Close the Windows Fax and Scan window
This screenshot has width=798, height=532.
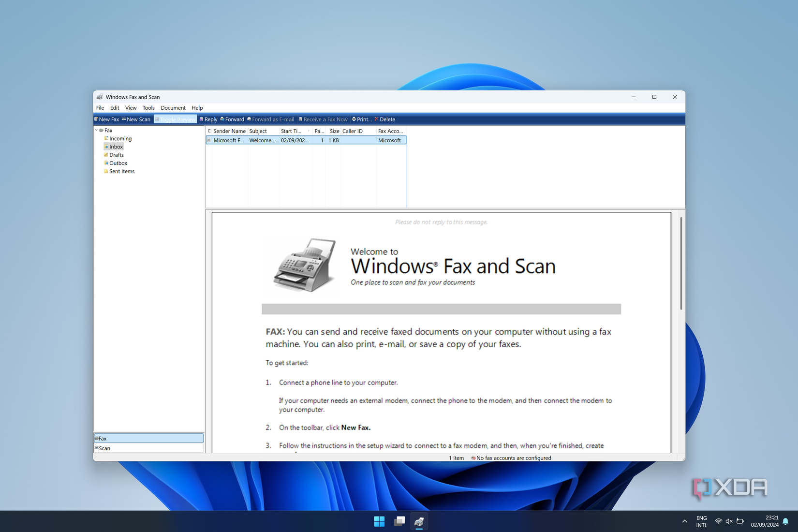(x=675, y=97)
